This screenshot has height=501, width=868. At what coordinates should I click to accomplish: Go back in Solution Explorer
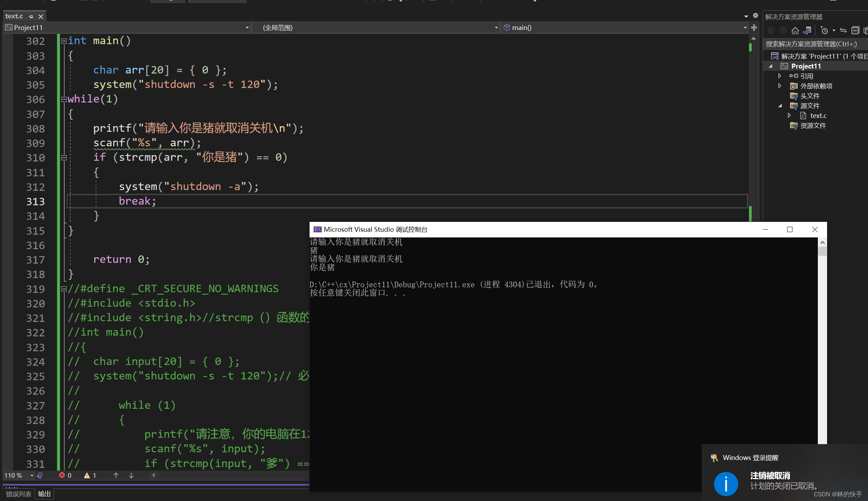[771, 31]
